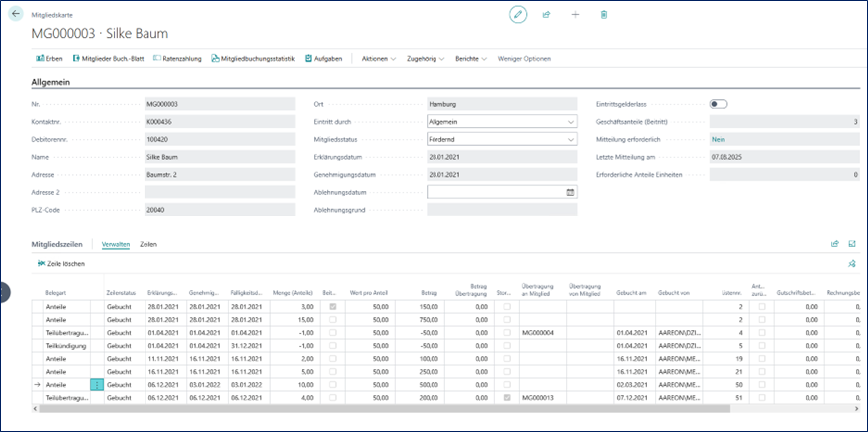Click the edit pencil icon
Screen dimensions: 868x432
click(518, 14)
